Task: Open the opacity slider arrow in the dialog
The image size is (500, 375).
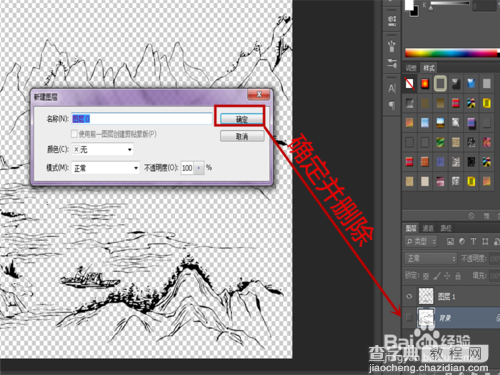Action: click(199, 168)
